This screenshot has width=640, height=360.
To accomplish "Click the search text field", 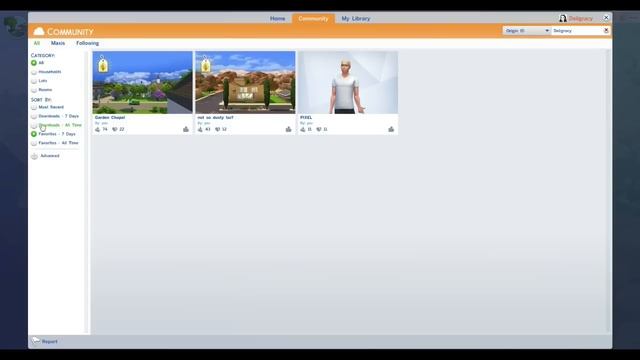I will tap(577, 31).
